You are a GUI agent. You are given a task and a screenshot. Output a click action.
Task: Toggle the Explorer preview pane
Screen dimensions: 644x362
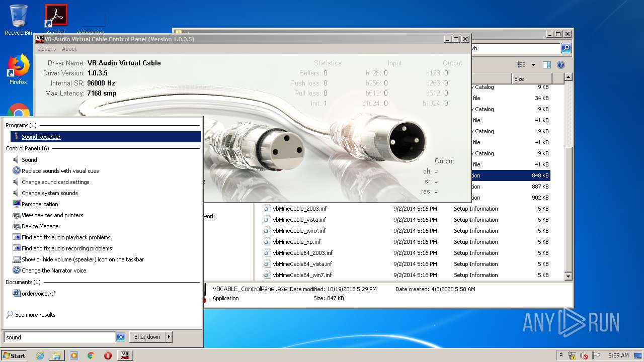tap(547, 65)
